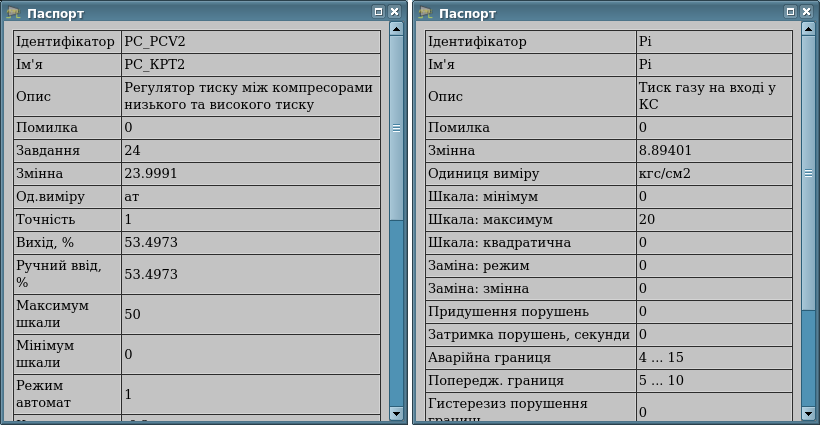Select the Ручний ввід value 53.4973
This screenshot has width=820, height=425.
pos(250,274)
